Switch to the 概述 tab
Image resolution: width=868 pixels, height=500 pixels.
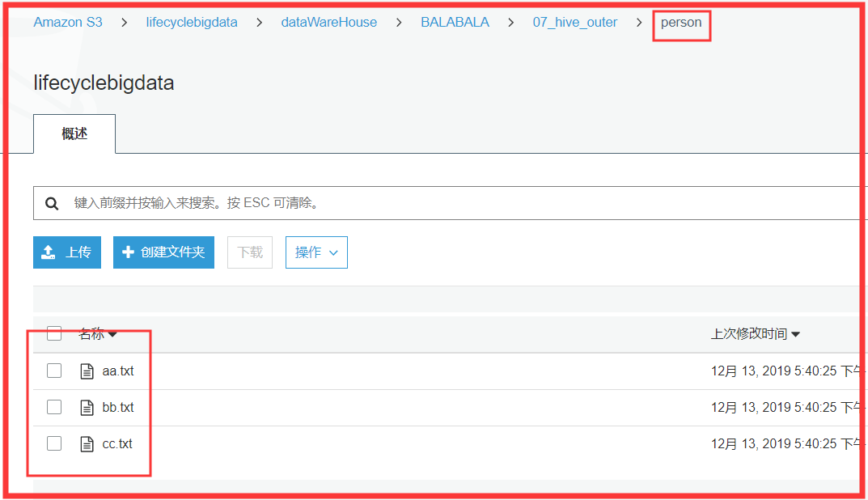click(74, 133)
